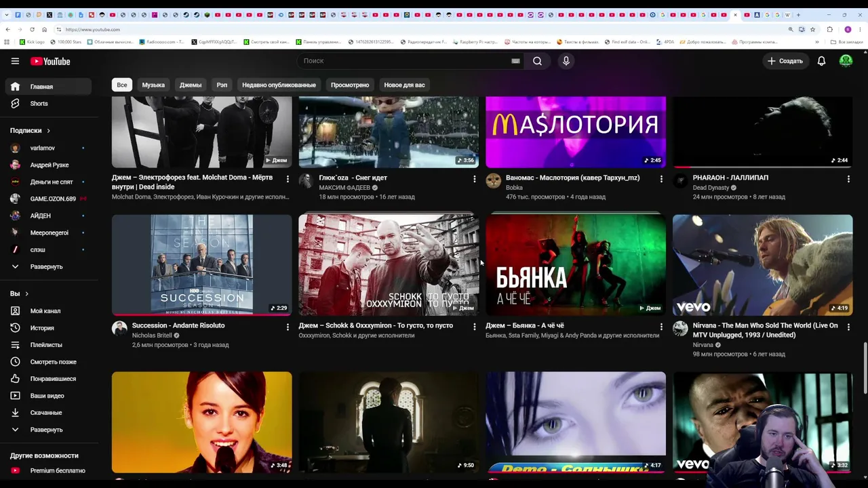The width and height of the screenshot is (868, 488).
Task: Open the notifications bell
Action: click(x=821, y=61)
